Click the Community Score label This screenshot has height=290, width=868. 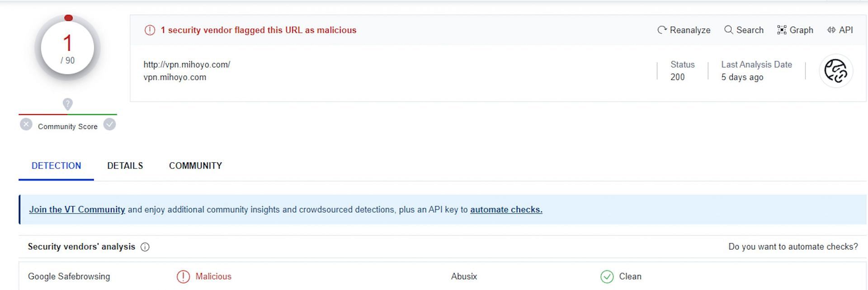tap(67, 127)
